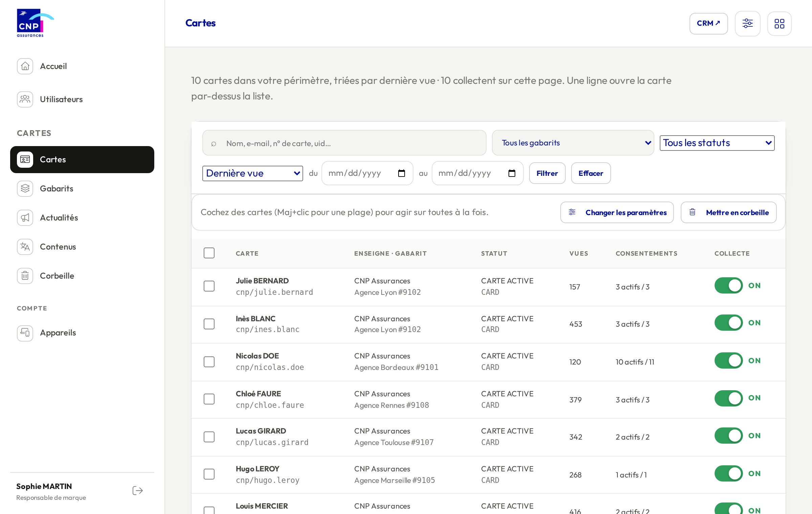Click the Actualités megaphone icon in sidebar
This screenshot has width=812, height=514.
tap(25, 218)
